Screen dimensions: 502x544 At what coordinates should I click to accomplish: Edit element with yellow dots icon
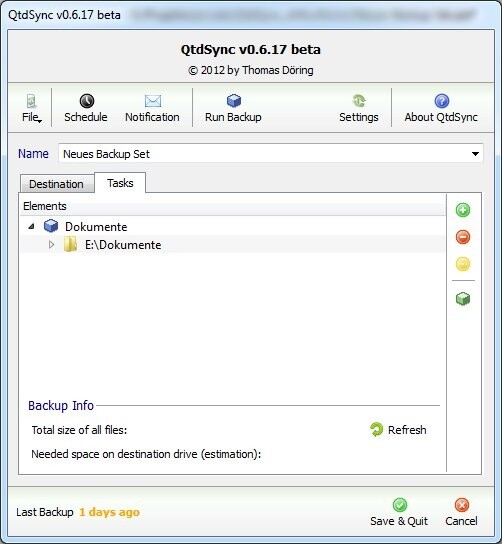coord(462,264)
